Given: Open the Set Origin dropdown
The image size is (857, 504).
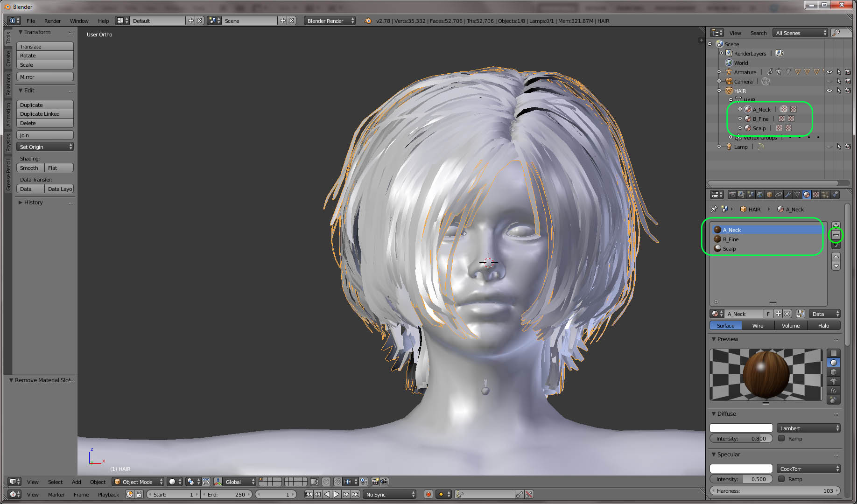Looking at the screenshot, I should click(45, 147).
